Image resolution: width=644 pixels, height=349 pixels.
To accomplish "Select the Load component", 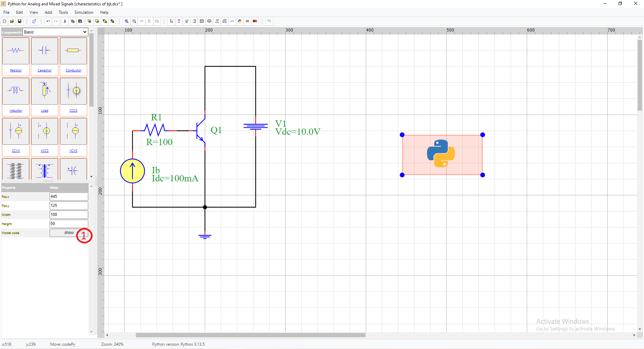I will (45, 91).
